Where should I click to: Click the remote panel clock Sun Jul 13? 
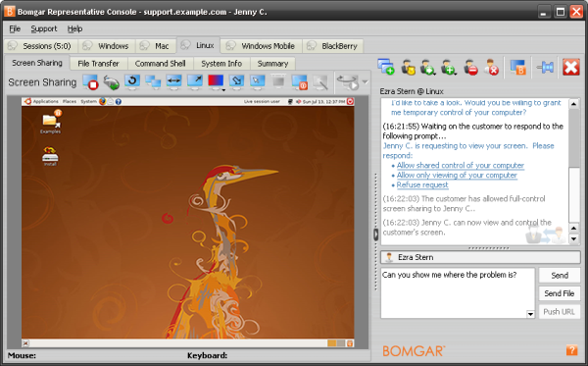click(323, 101)
